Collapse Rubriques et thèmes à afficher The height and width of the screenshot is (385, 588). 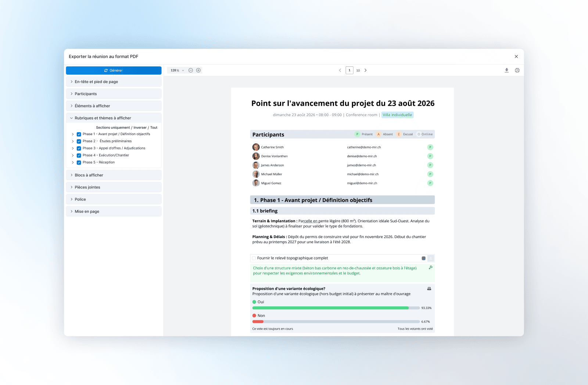114,118
